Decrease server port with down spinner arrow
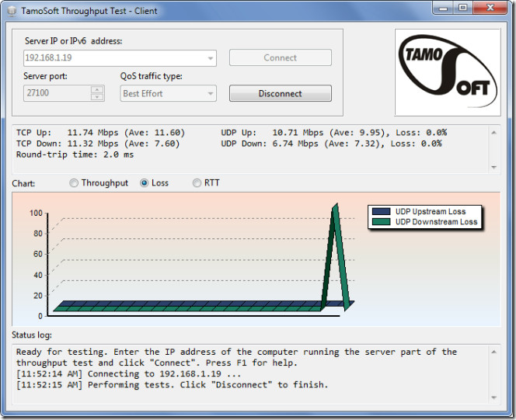The image size is (516, 420). (x=97, y=97)
